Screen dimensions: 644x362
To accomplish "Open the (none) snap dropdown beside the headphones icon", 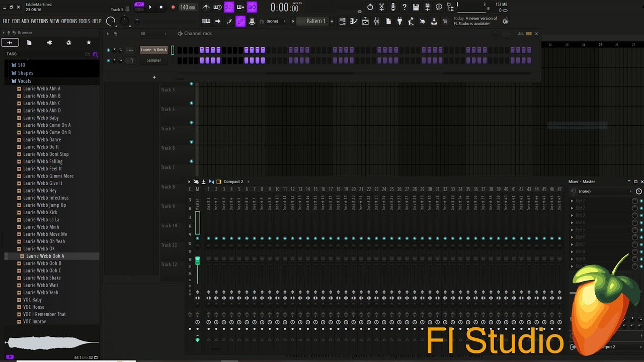I will pyautogui.click(x=276, y=21).
